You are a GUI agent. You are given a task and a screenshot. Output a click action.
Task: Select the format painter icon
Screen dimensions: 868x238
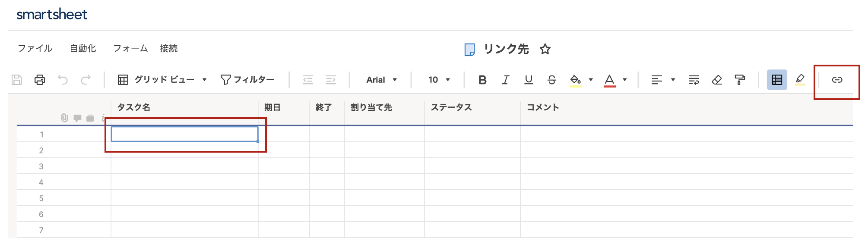740,80
